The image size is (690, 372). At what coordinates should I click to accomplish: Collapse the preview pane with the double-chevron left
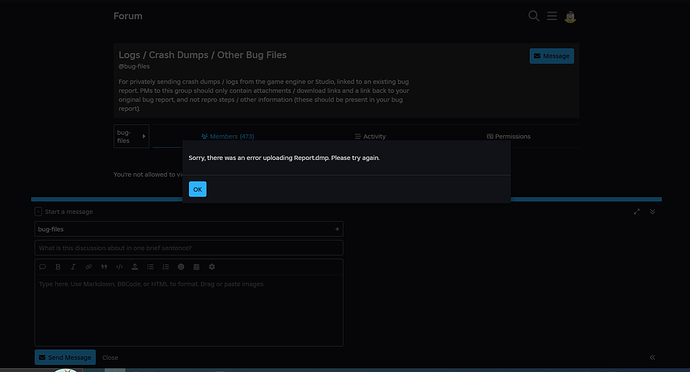coord(653,357)
